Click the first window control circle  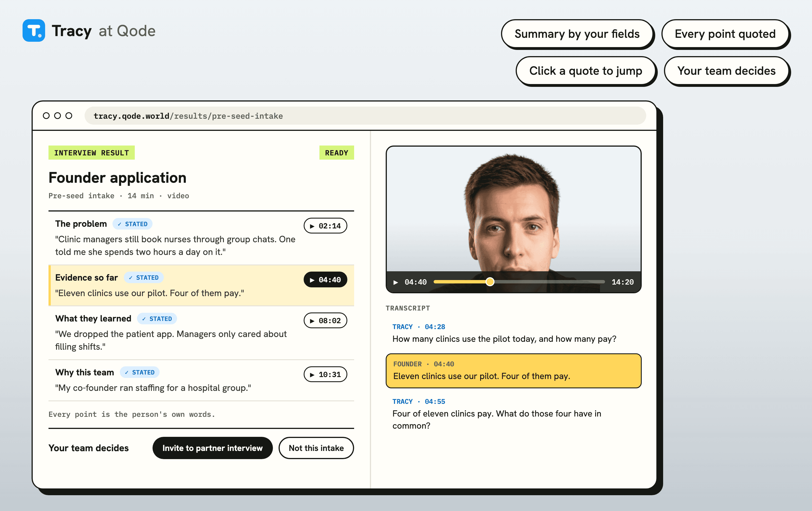(x=46, y=116)
